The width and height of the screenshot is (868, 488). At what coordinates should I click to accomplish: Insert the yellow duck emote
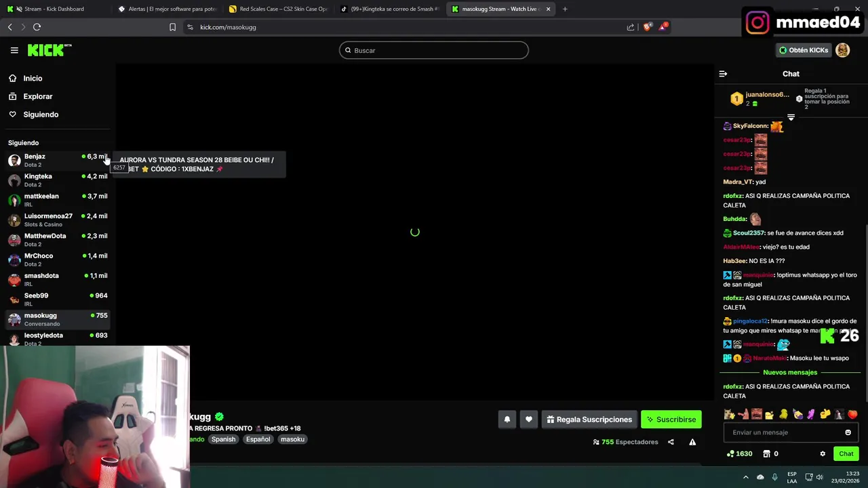(x=783, y=414)
